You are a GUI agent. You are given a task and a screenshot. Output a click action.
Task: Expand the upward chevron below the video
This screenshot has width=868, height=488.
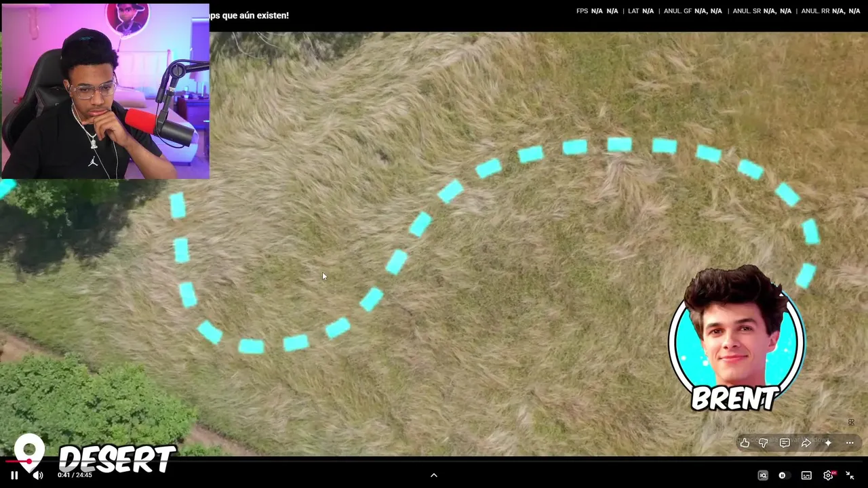(x=434, y=475)
